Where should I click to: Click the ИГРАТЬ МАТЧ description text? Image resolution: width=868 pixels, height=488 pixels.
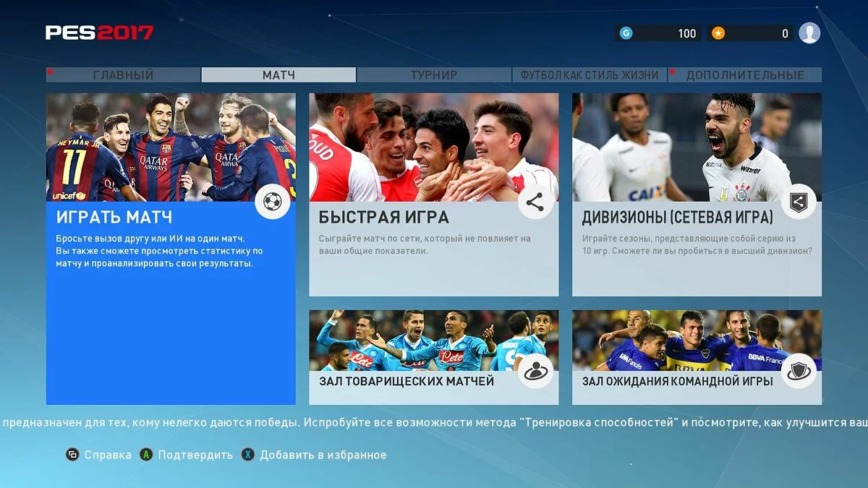point(160,251)
